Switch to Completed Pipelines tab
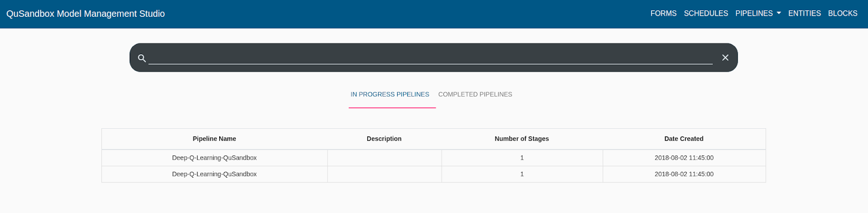 pyautogui.click(x=475, y=95)
